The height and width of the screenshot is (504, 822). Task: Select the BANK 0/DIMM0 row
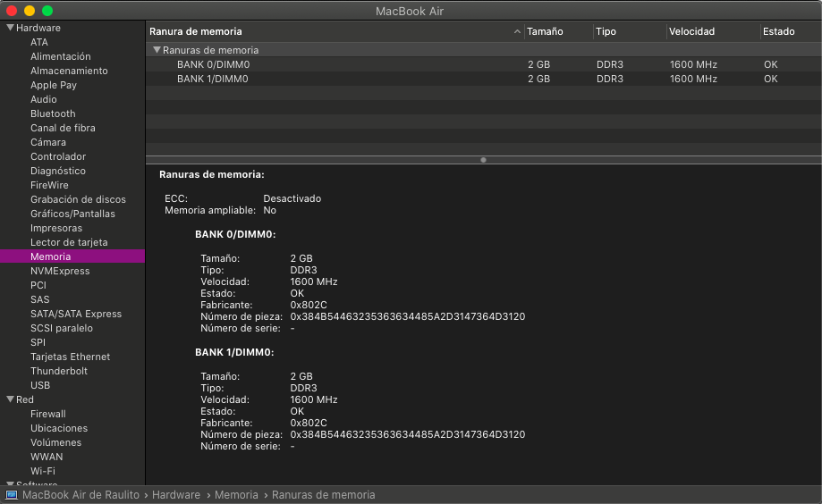[x=483, y=64]
